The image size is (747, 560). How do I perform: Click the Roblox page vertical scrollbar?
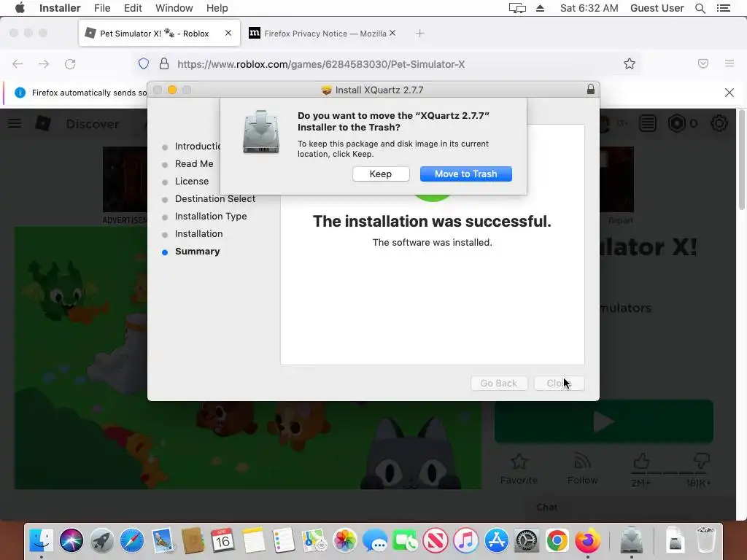tap(741, 159)
